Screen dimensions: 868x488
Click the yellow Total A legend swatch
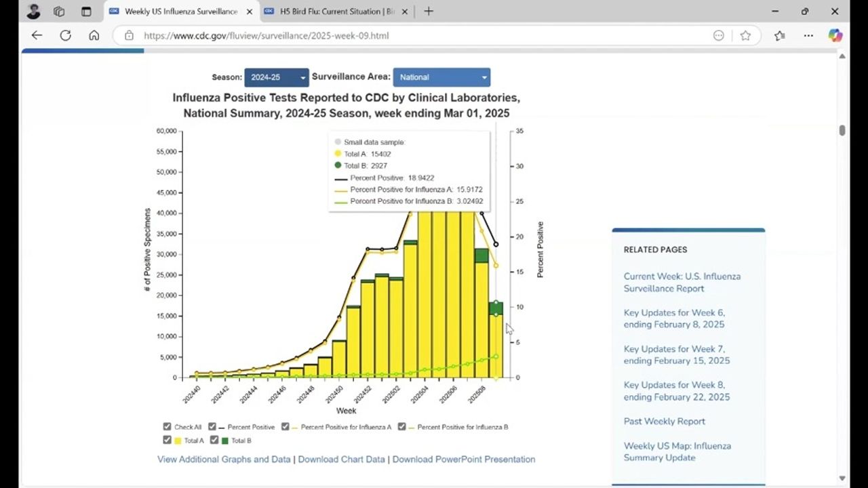[x=178, y=441]
